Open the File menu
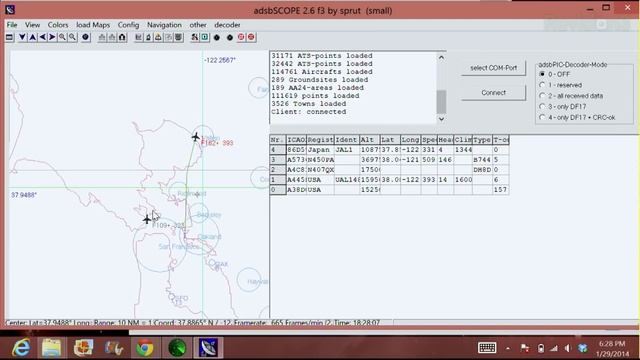The height and width of the screenshot is (360, 640). (x=12, y=25)
